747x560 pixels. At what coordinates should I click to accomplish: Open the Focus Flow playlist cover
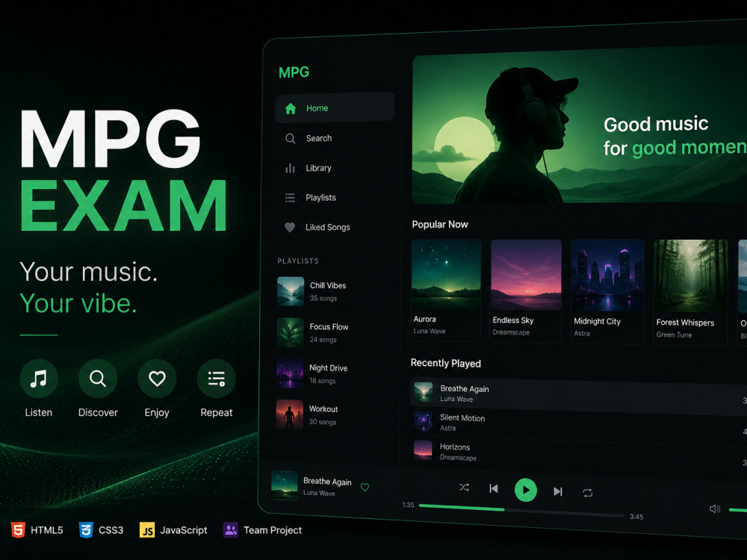(x=290, y=332)
